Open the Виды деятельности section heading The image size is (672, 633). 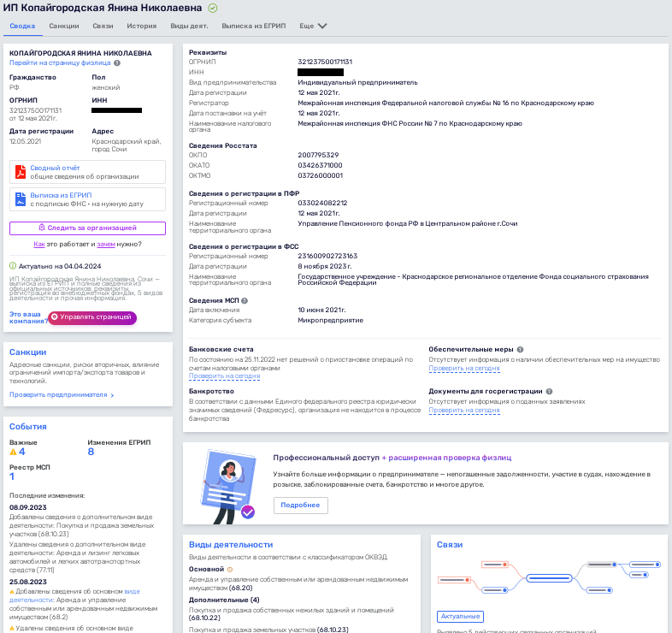coord(231,545)
